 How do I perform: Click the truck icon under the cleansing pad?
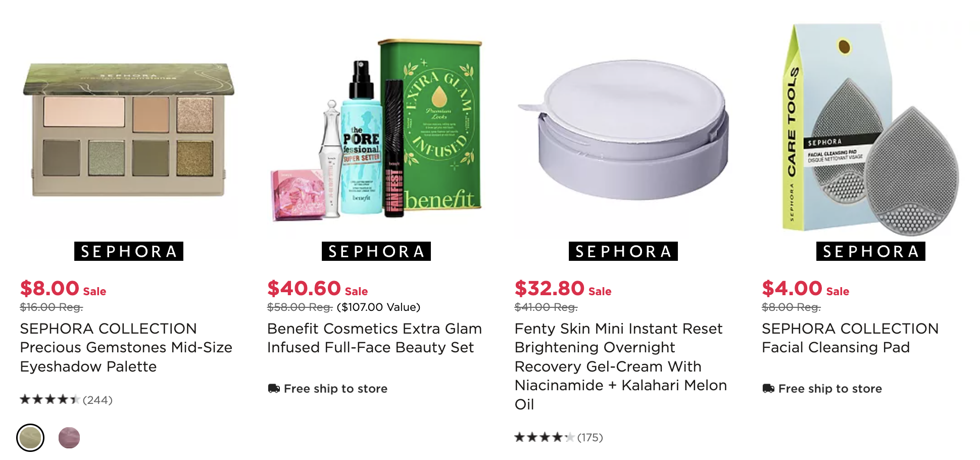[x=768, y=388]
